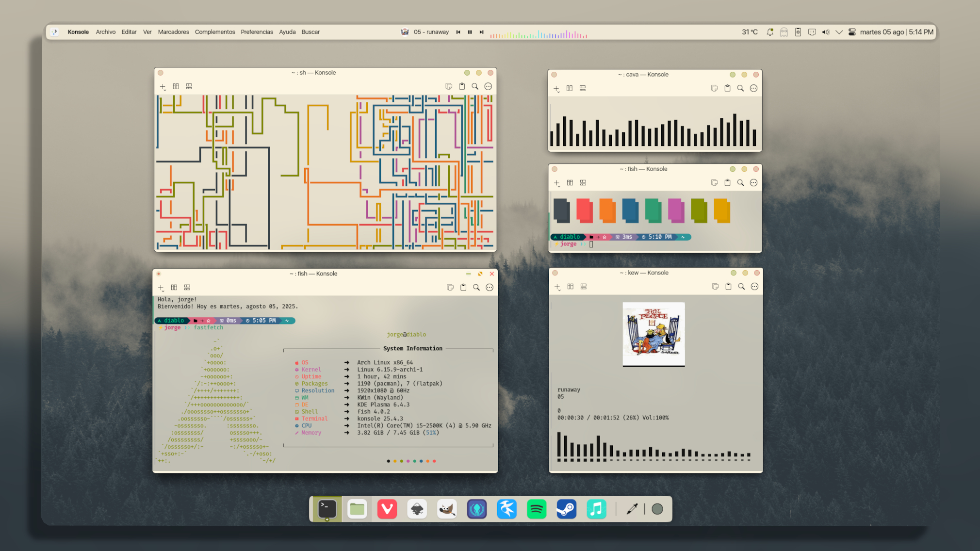Open search in the fastfetch fish window
The image size is (980, 551).
click(476, 288)
